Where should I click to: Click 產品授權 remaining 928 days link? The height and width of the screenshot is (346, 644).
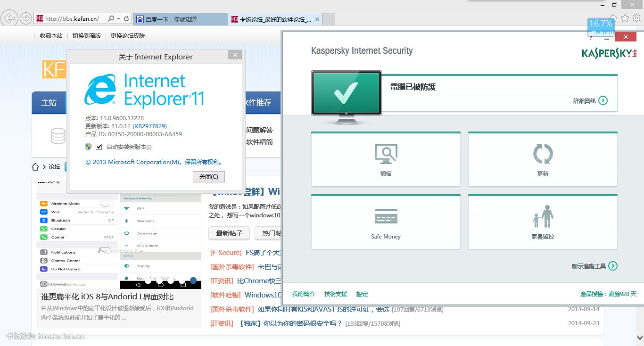click(608, 294)
